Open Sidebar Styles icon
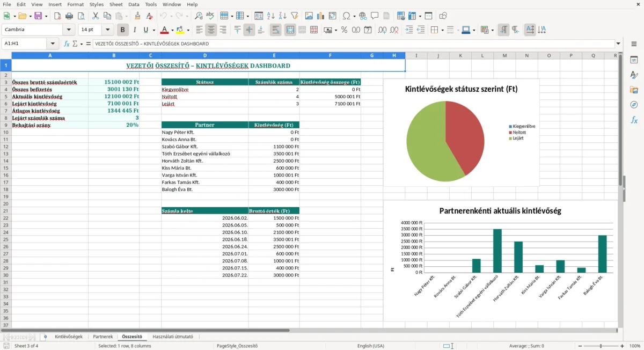Viewport: 644px width, 350px height. point(634,75)
